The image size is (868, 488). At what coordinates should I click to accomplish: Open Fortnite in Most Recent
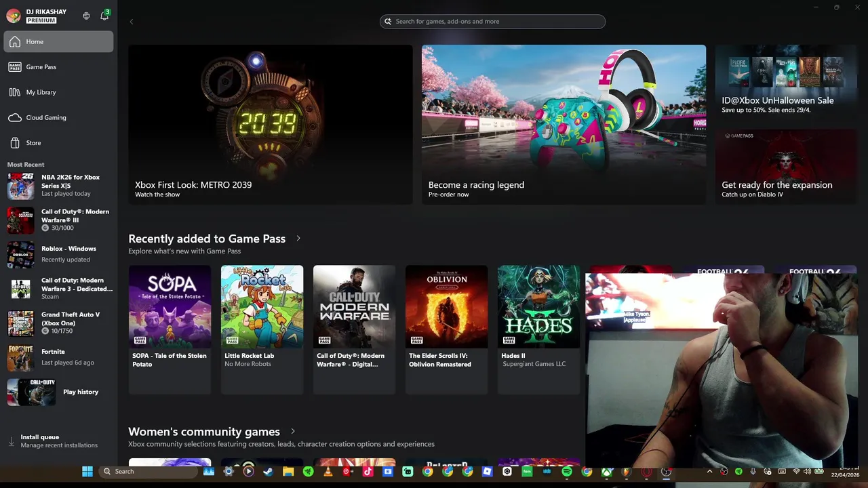coord(58,357)
